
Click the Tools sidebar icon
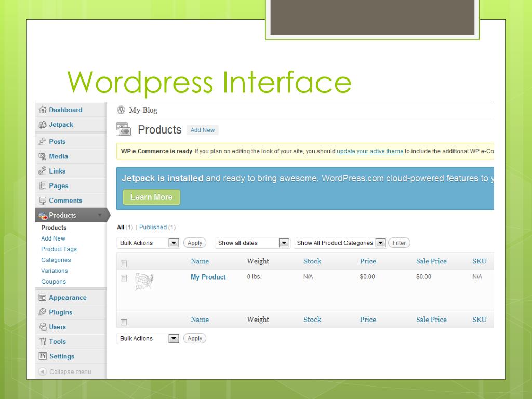pos(43,342)
